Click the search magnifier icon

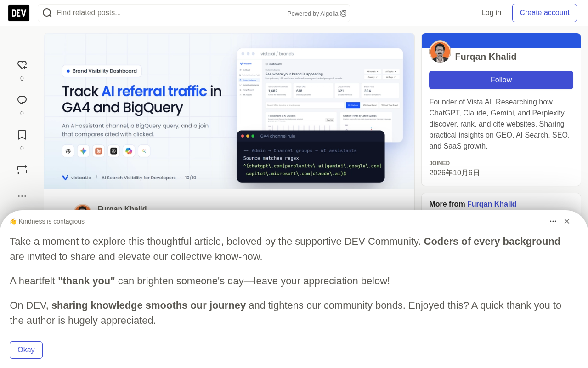(x=47, y=13)
